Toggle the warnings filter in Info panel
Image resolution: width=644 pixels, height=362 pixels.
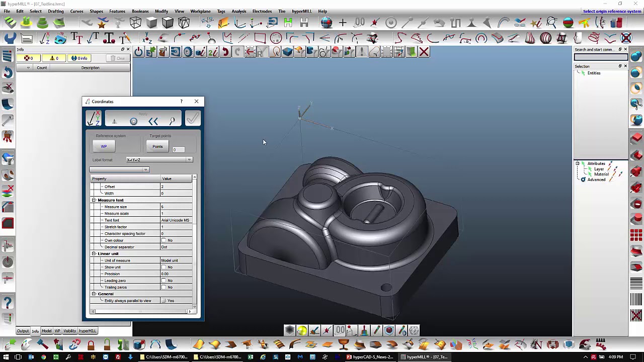(x=54, y=58)
